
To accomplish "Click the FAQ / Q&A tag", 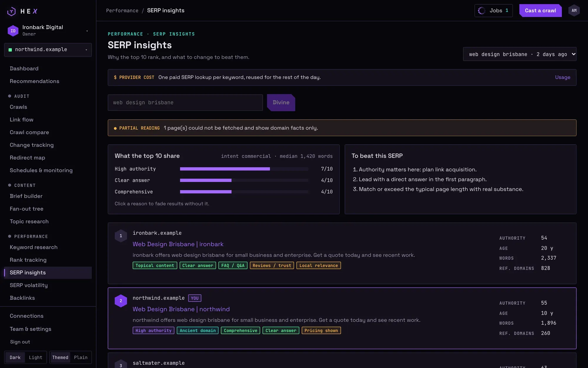I will (233, 266).
